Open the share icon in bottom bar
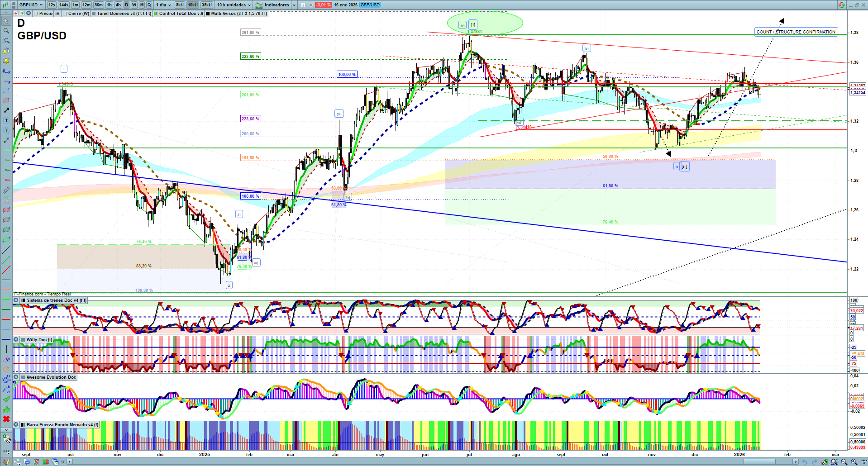 coord(17,462)
